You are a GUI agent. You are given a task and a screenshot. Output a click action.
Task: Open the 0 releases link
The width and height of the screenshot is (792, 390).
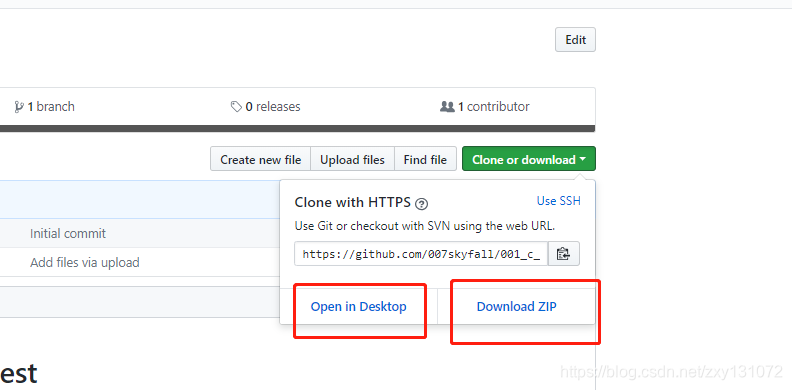(266, 107)
